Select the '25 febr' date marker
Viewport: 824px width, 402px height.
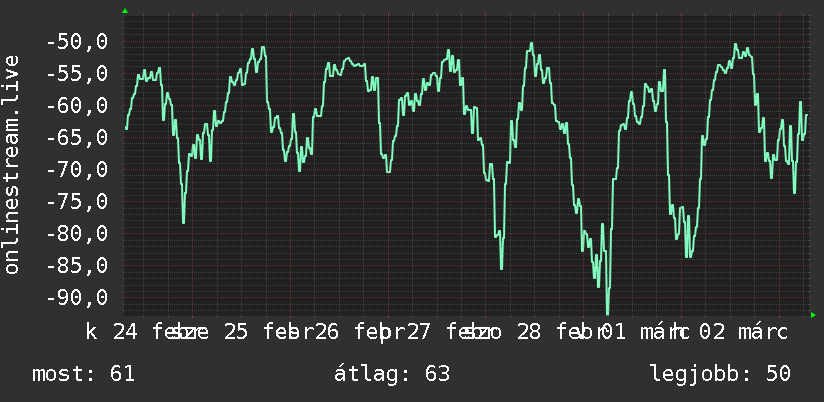click(268, 332)
